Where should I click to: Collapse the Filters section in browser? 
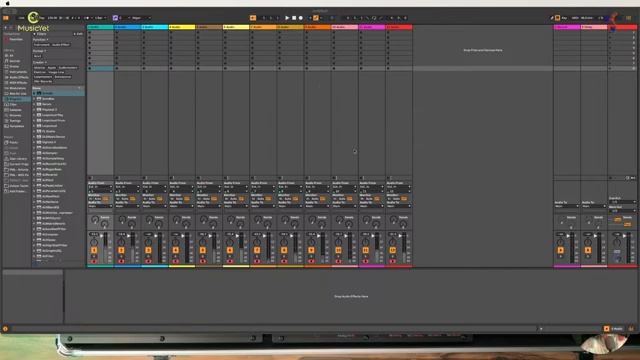click(x=35, y=34)
